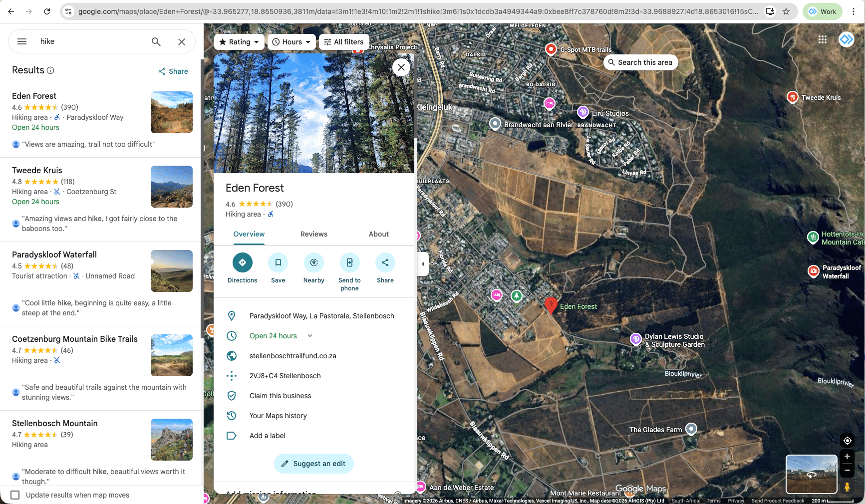
Task: Open the Hours filter dropdown
Action: (x=291, y=42)
